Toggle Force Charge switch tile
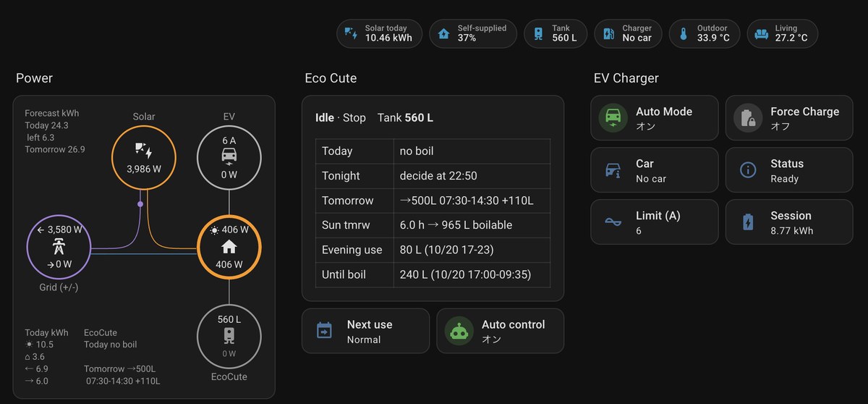 coord(789,118)
